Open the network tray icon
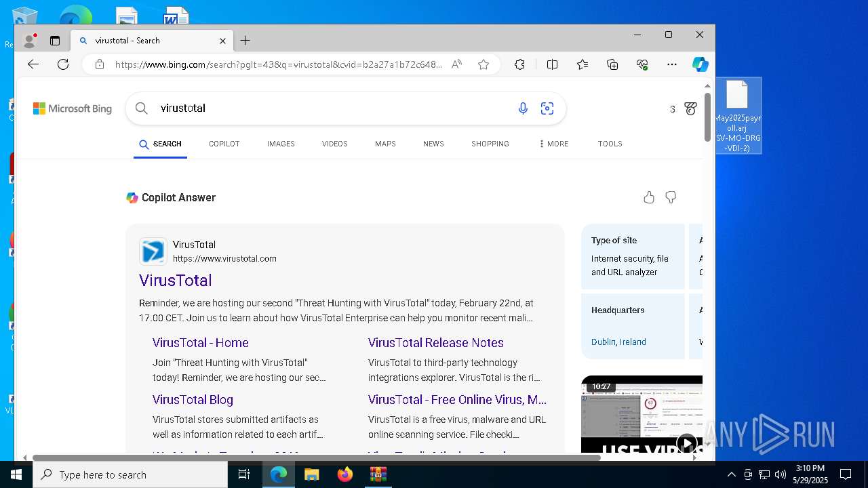The height and width of the screenshot is (488, 868). pyautogui.click(x=764, y=474)
